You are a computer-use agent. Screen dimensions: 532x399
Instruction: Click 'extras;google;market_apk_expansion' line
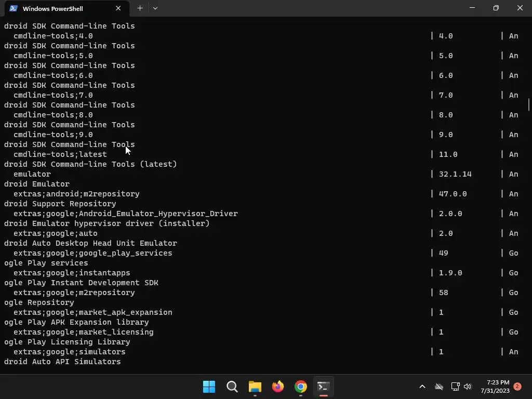click(x=92, y=312)
